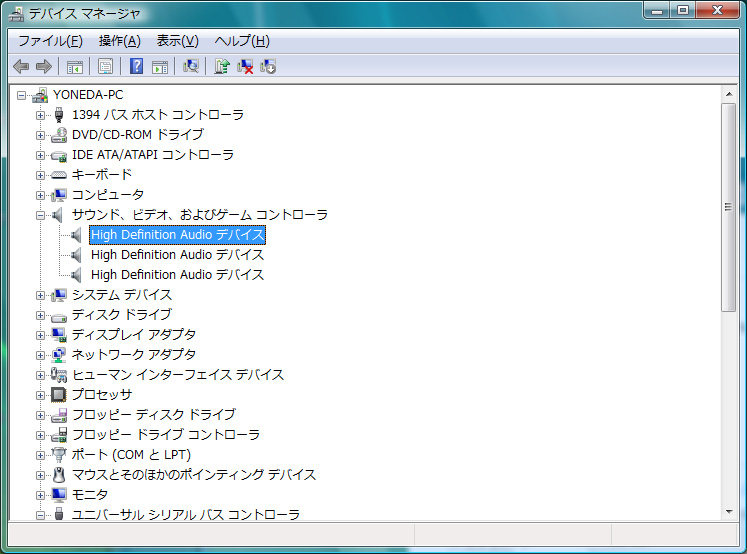Screen dimensions: 747x554
Task: Toggle the console tree pane icon
Action: point(75,67)
